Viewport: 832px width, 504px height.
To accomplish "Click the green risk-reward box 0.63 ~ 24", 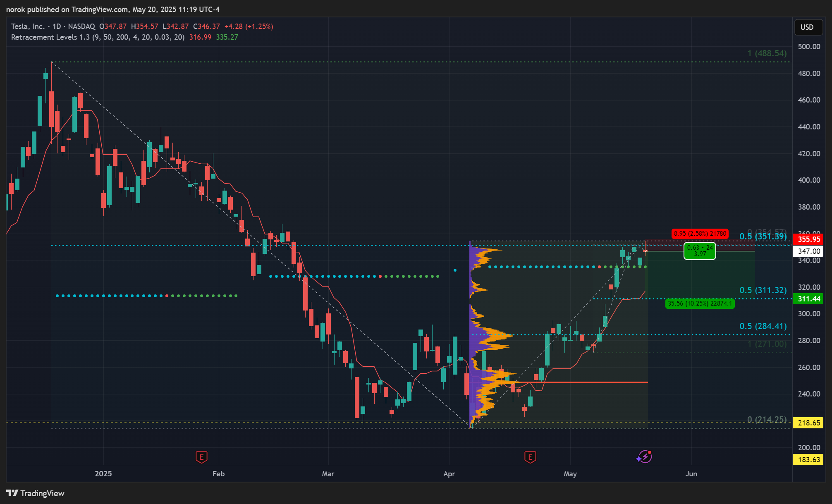I will pos(700,251).
